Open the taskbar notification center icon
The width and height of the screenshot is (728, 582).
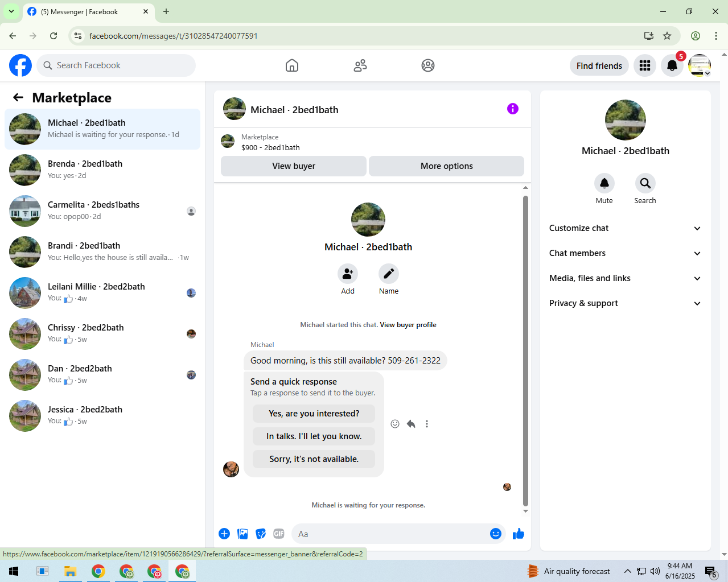pyautogui.click(x=711, y=572)
